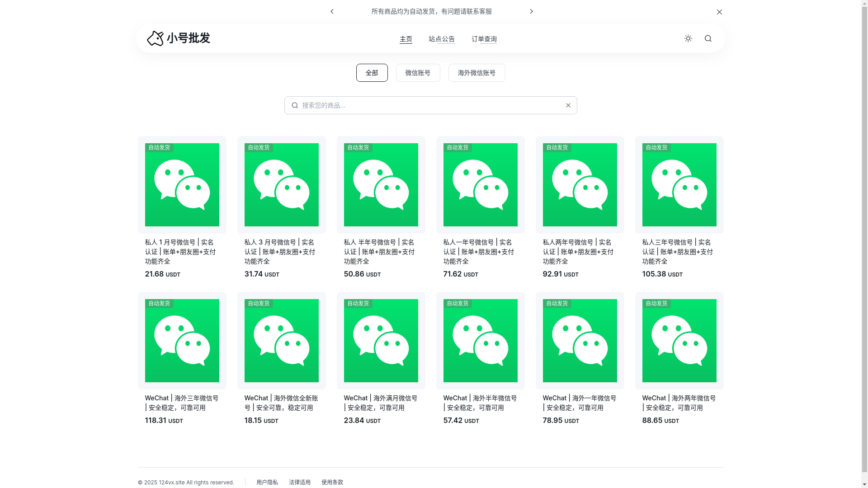Click the 71.62 USDT price
Screen dimensions: 868x488
tap(461, 274)
